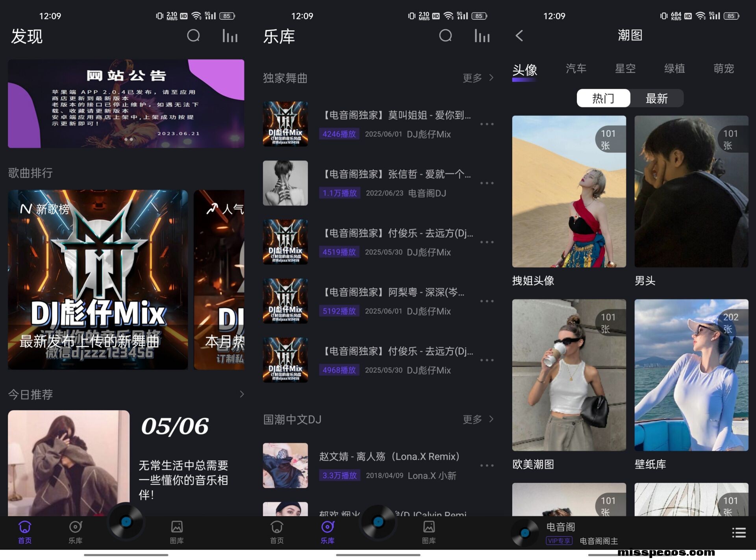Screen dimensions: 756x560
Task: Open more options for 付俊乐 track with 4968播放
Action: point(487,360)
